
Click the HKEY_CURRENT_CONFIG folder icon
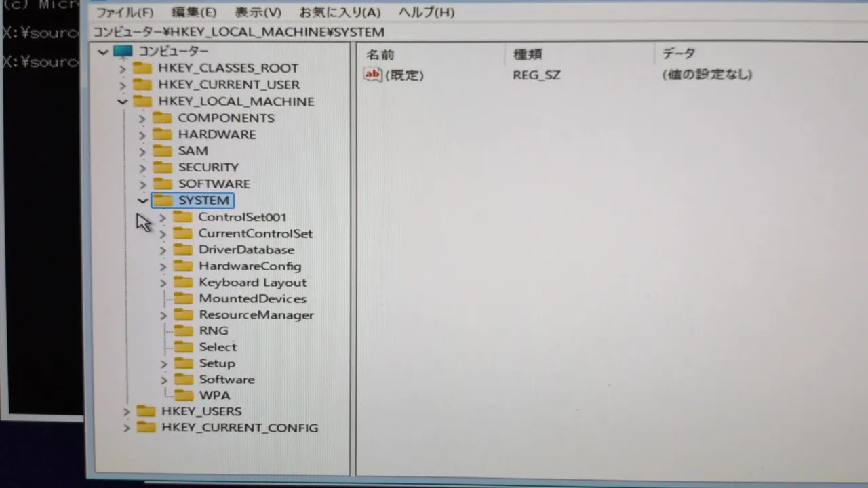[x=146, y=427]
